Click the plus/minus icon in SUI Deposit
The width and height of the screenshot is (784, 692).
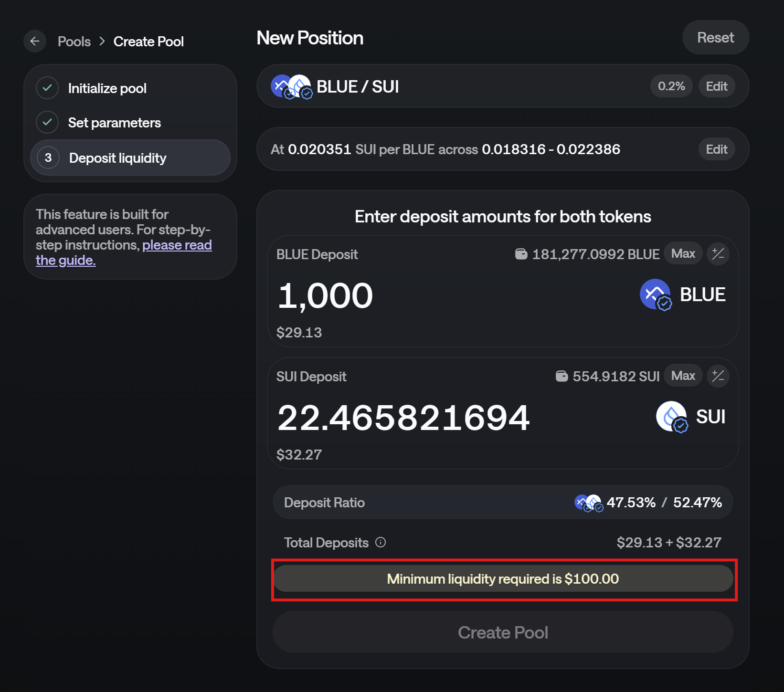pos(718,376)
